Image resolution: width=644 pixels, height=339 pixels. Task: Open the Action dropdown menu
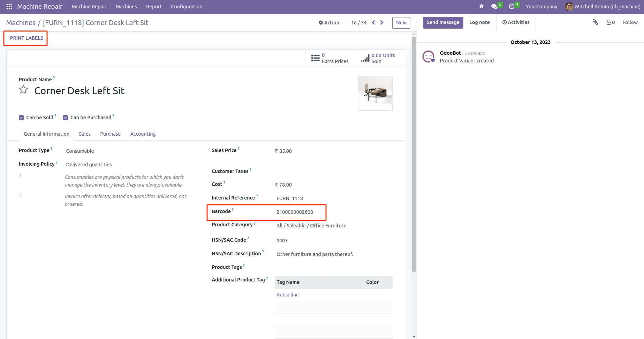point(329,23)
